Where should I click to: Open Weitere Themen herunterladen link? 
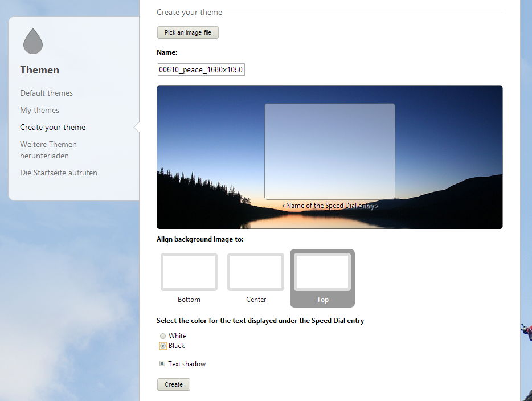coord(48,150)
